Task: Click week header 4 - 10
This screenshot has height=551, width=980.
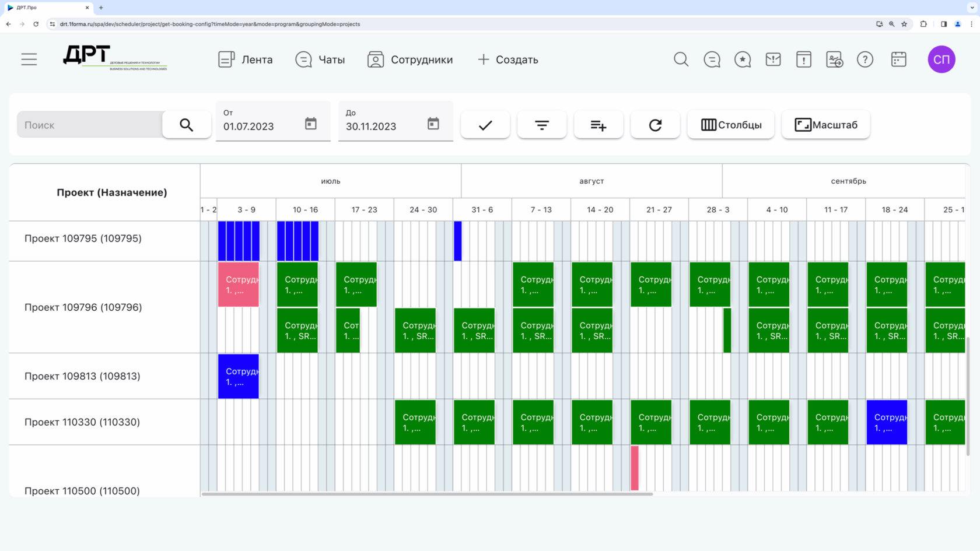Action: (x=777, y=210)
